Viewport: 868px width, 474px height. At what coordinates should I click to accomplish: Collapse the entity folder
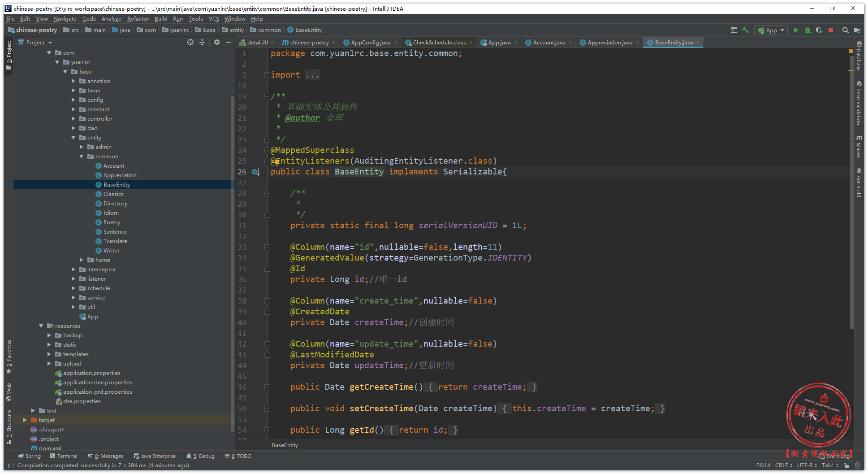73,138
